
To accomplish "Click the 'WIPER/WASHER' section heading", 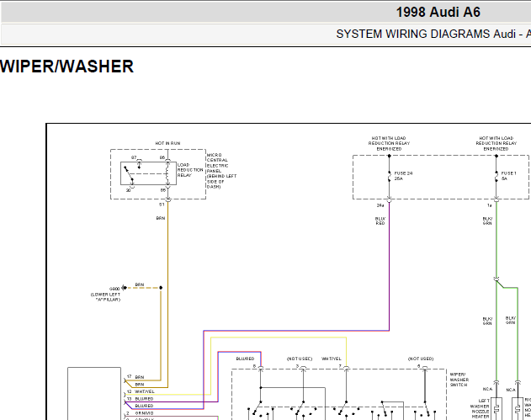I will tap(66, 66).
